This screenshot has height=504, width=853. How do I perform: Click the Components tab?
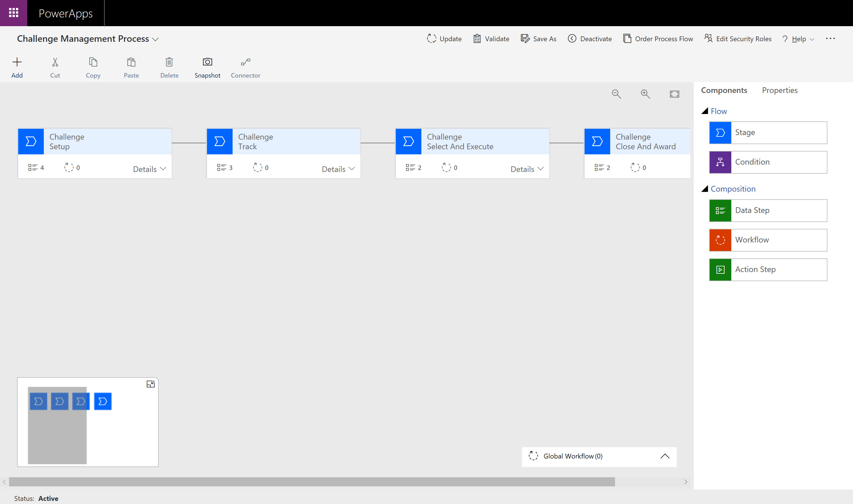click(724, 90)
